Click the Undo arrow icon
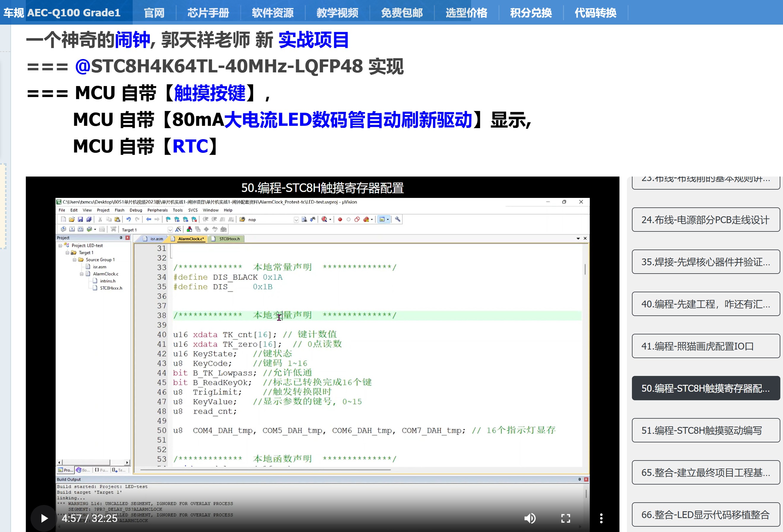The height and width of the screenshot is (532, 783). click(x=128, y=220)
